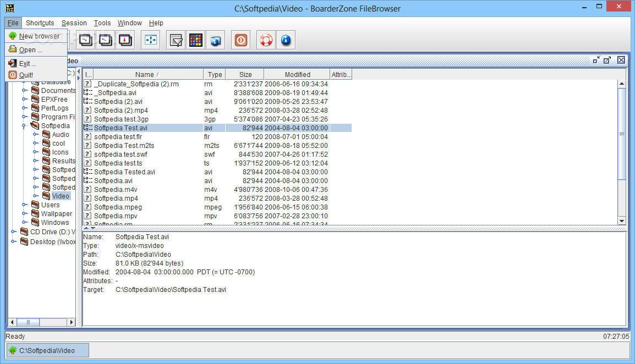The width and height of the screenshot is (635, 364).
Task: Open the Help menu
Action: tap(156, 23)
